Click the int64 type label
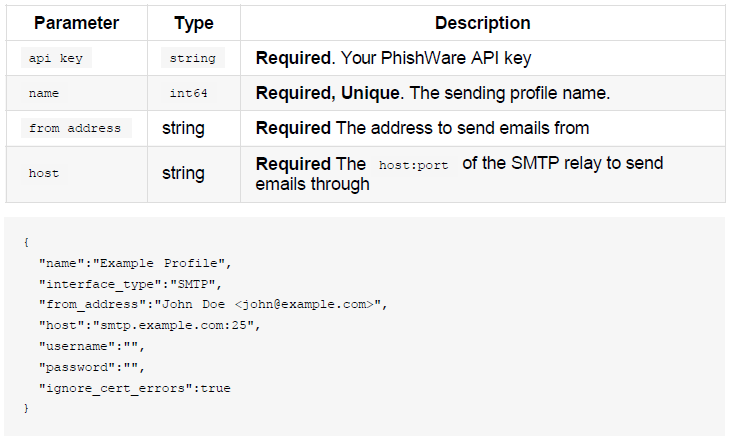 tap(188, 93)
